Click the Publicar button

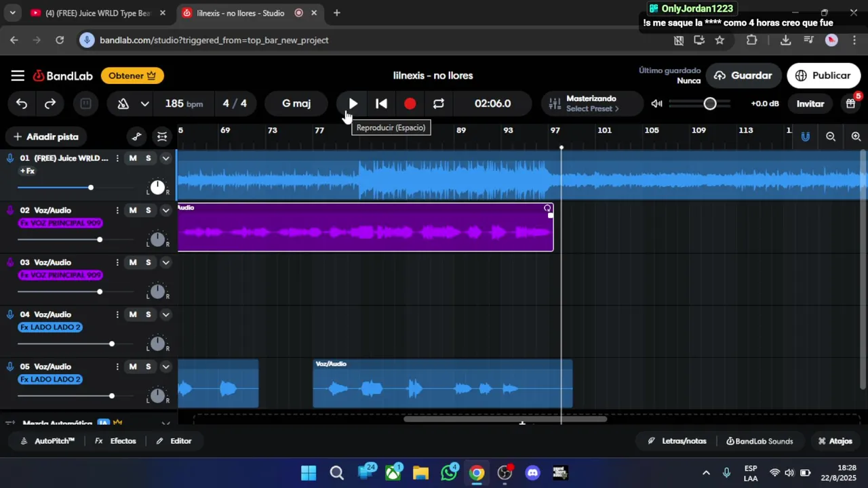click(823, 75)
